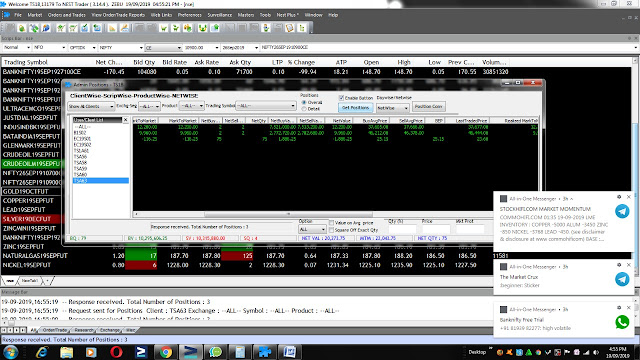Click the Qty (%) input field
The height and width of the screenshot is (360, 640).
click(402, 229)
